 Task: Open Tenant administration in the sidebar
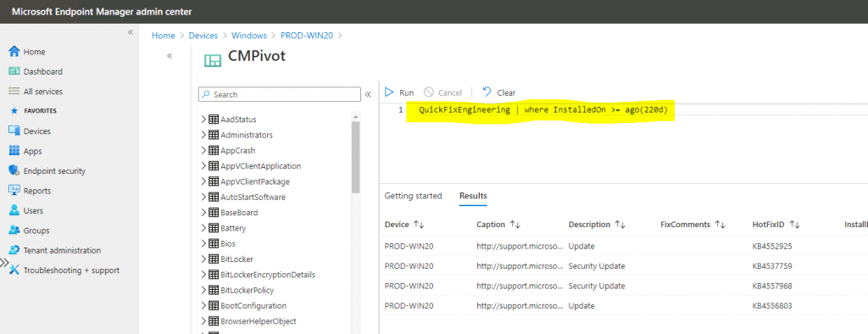point(55,250)
